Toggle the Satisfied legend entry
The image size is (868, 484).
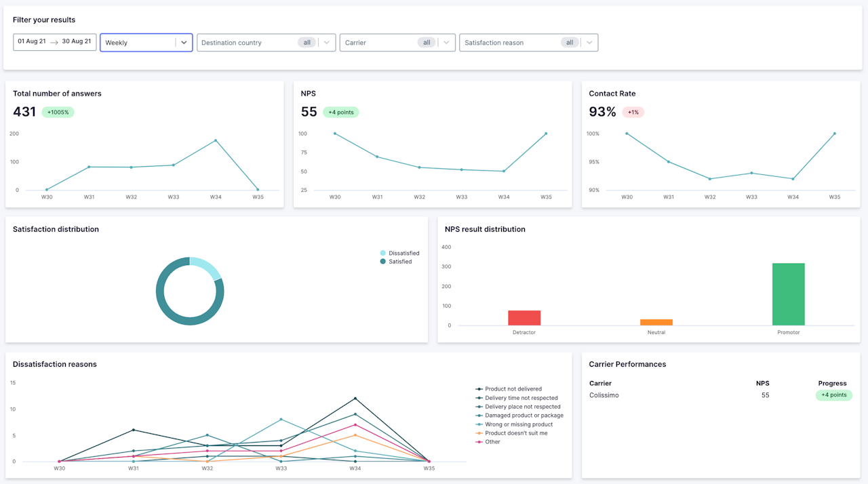point(396,261)
